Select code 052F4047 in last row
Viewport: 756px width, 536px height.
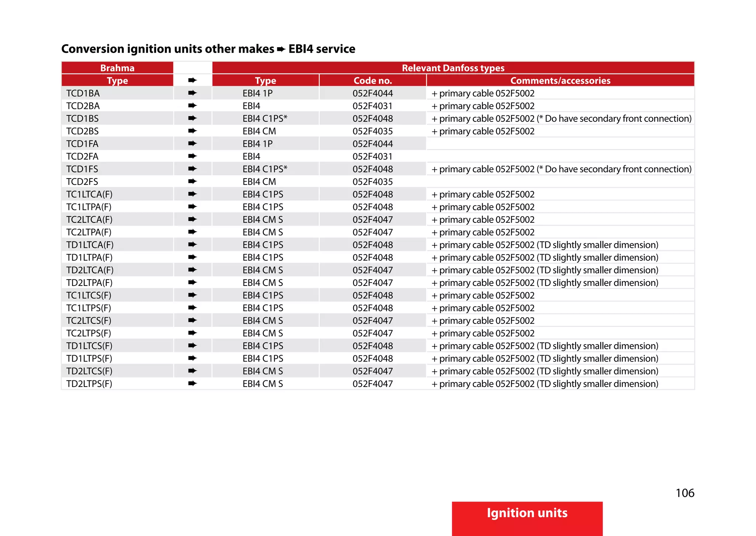pyautogui.click(x=372, y=384)
